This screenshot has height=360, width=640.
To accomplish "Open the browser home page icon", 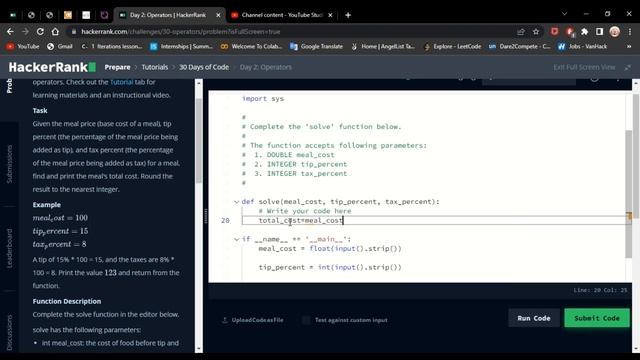I will click(55, 31).
